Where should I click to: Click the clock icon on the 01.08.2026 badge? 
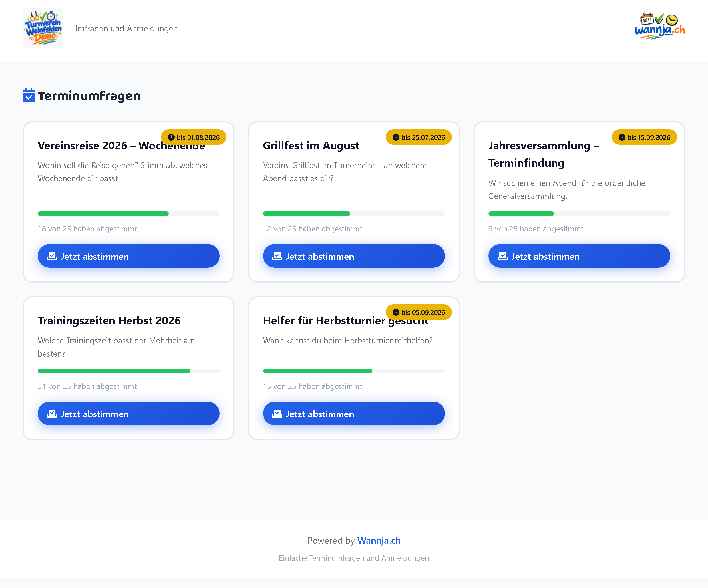[x=171, y=137]
